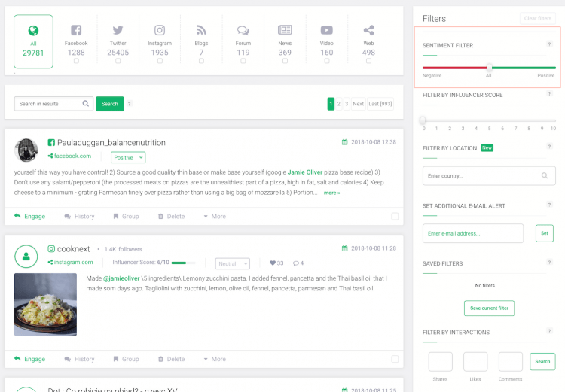565x392 pixels.
Task: Open the Positive sentiment dropdown
Action: coord(128,157)
